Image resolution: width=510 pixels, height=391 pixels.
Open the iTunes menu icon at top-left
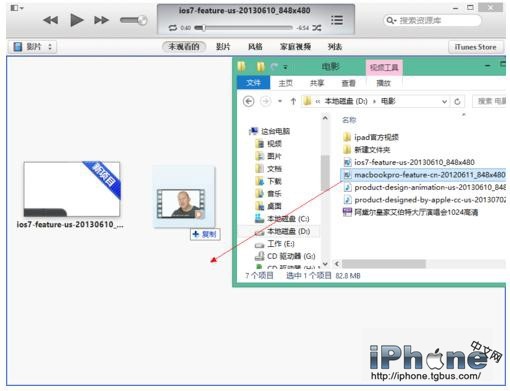[17, 8]
